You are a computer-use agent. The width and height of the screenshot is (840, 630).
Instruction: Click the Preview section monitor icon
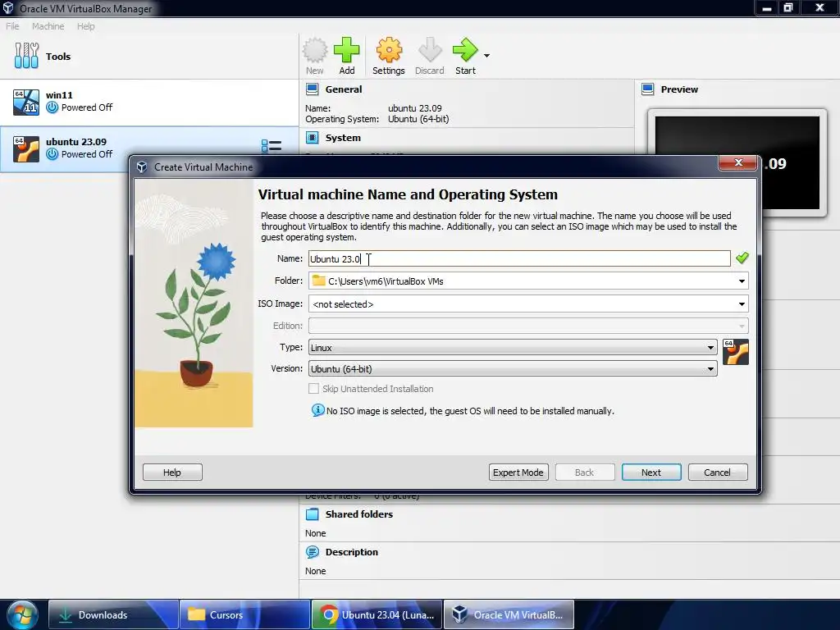pos(648,89)
